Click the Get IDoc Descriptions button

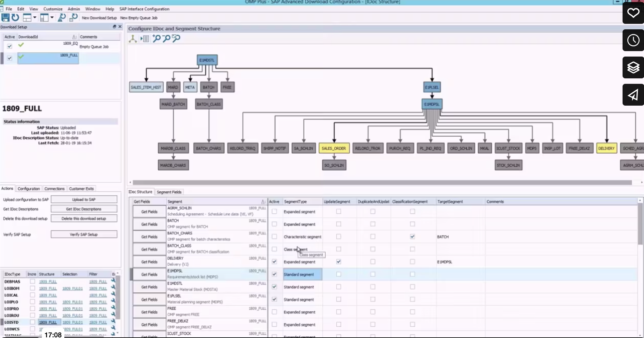84,209
